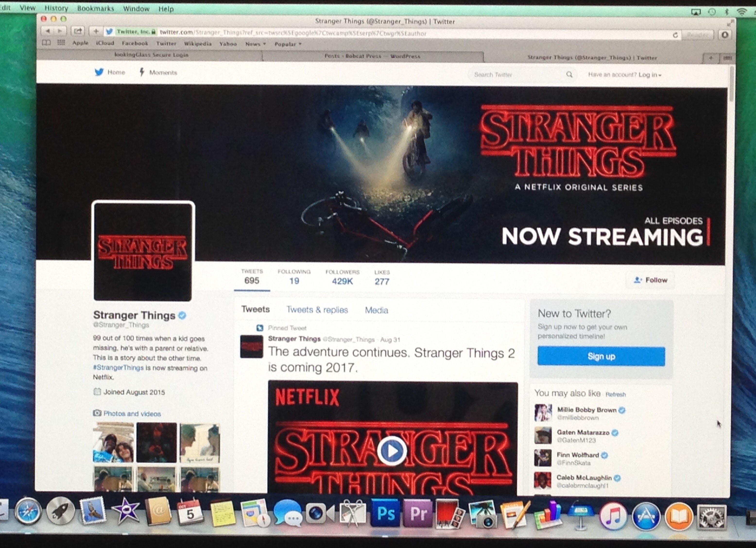The image size is (756, 548).
Task: Open the Stranger Things profile picture
Action: coord(143,251)
